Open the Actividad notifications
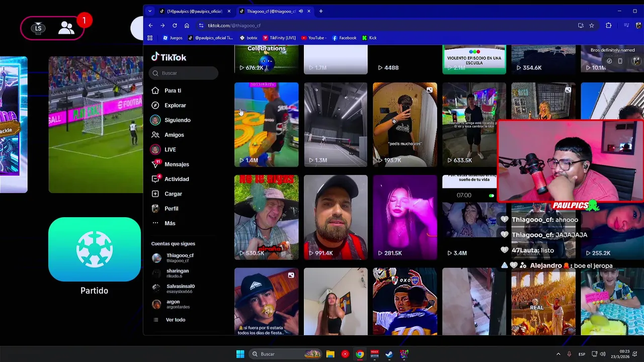This screenshot has height=362, width=644. point(177,179)
